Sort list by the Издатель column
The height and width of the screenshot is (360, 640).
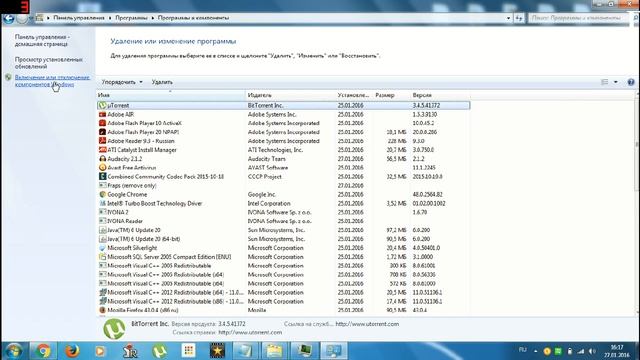tap(290, 95)
